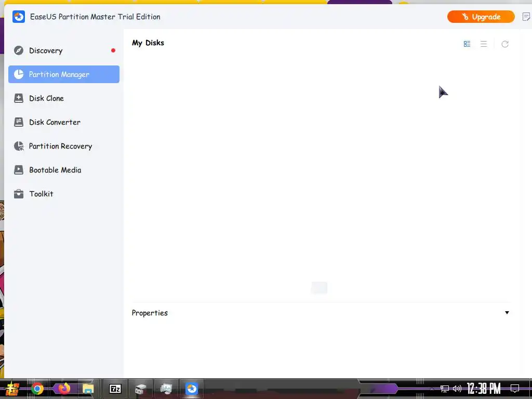Click the EaseUS taskbar icon
The image size is (532, 399).
[x=192, y=389]
